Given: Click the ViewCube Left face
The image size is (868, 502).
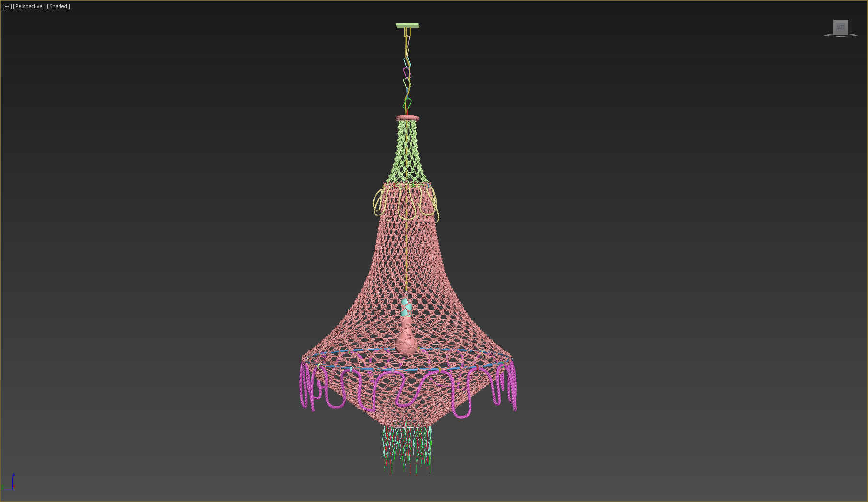Looking at the screenshot, I should tap(841, 27).
